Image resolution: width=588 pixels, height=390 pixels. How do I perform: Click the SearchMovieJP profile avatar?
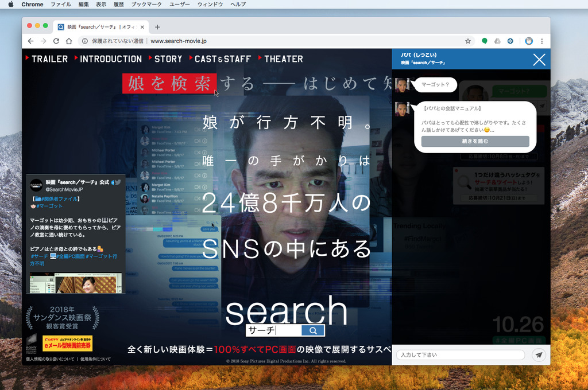click(36, 185)
